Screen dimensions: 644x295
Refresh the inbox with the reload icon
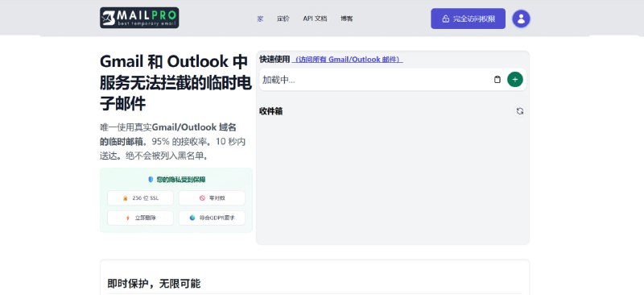click(x=520, y=111)
